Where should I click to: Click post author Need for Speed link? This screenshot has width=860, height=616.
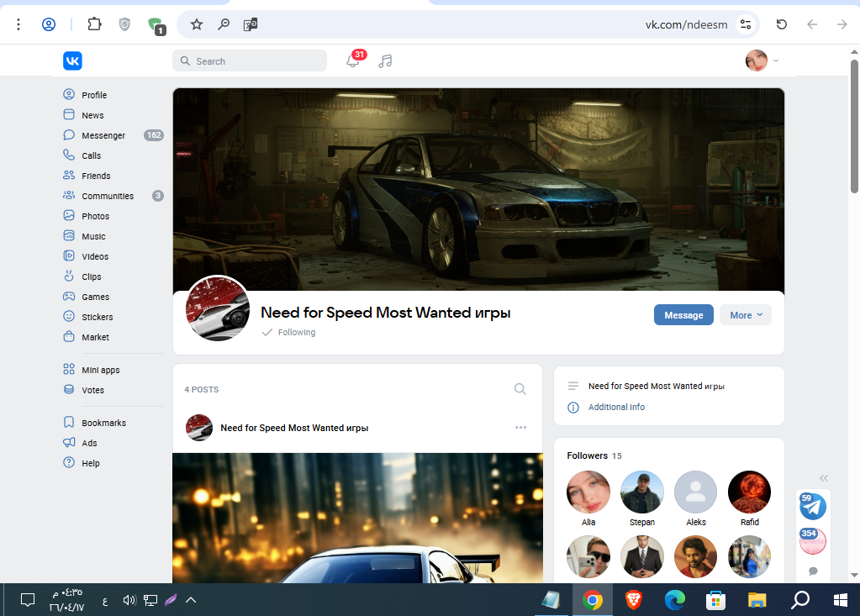point(294,428)
